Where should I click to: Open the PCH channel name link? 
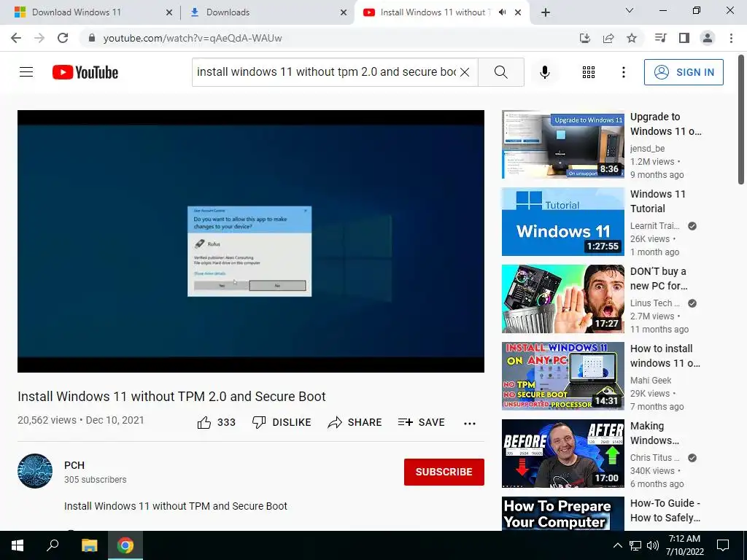pyautogui.click(x=74, y=465)
